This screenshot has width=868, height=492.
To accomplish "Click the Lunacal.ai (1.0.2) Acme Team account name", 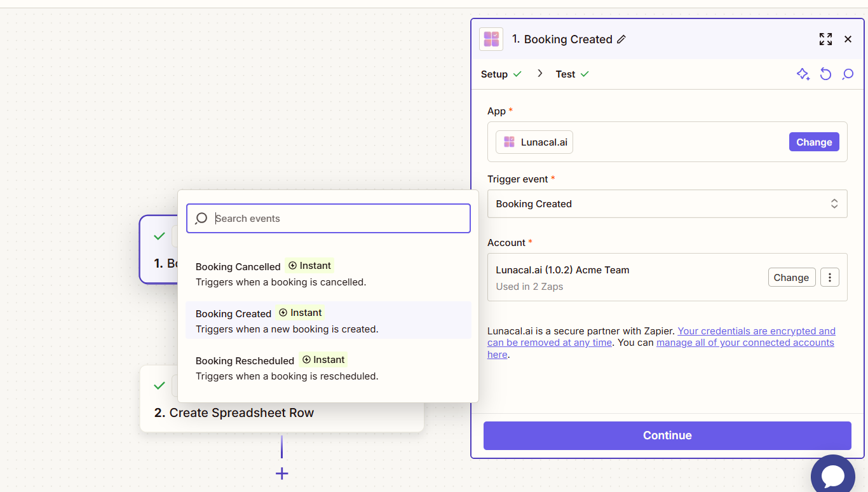I will tap(562, 270).
